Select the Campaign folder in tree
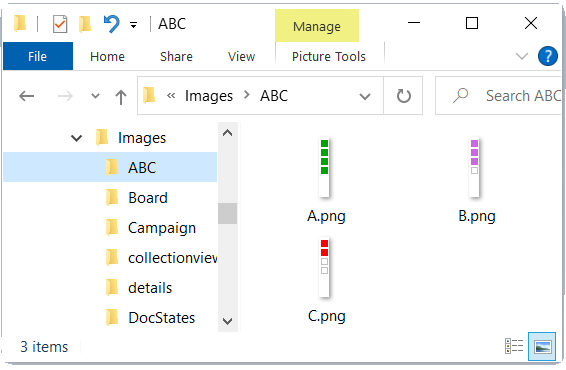The height and width of the screenshot is (370, 566). 161,228
